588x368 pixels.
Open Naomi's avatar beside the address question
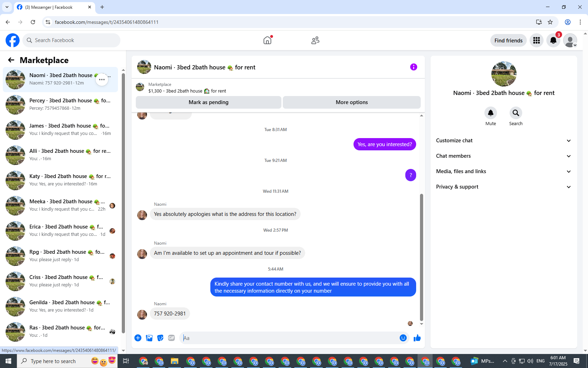142,215
